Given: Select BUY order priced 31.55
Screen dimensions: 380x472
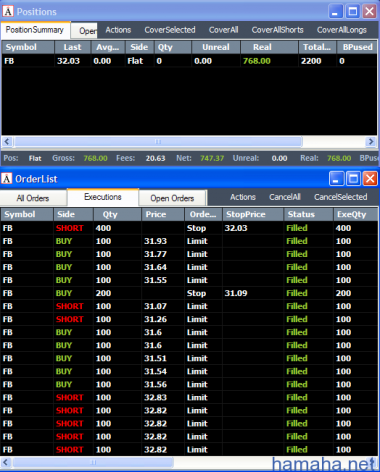Looking at the screenshot, I should pyautogui.click(x=189, y=280).
